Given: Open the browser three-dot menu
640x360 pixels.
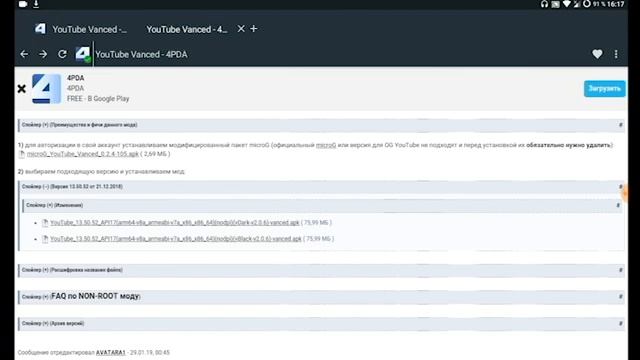Looking at the screenshot, I should pos(616,54).
